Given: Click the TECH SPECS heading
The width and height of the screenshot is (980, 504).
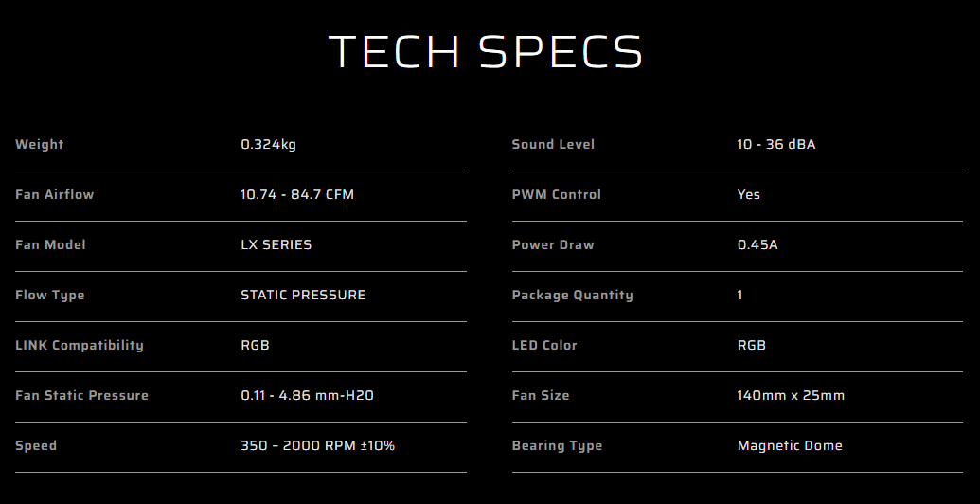Looking at the screenshot, I should point(486,52).
